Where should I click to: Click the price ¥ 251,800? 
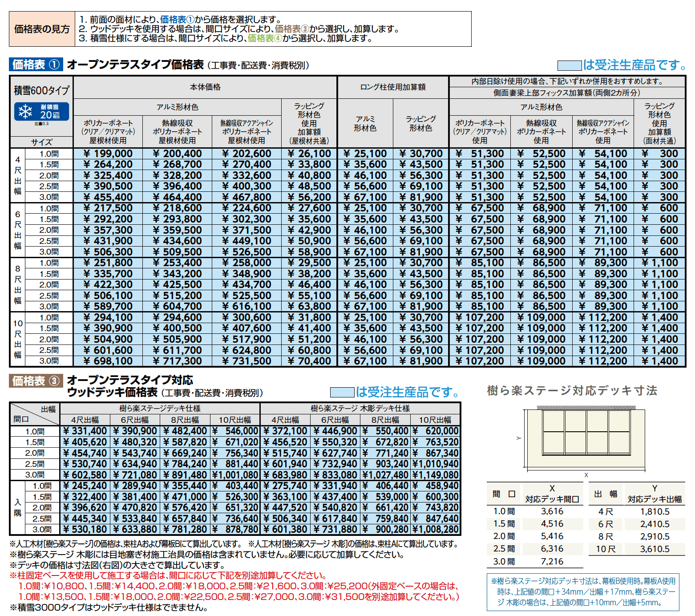(108, 263)
